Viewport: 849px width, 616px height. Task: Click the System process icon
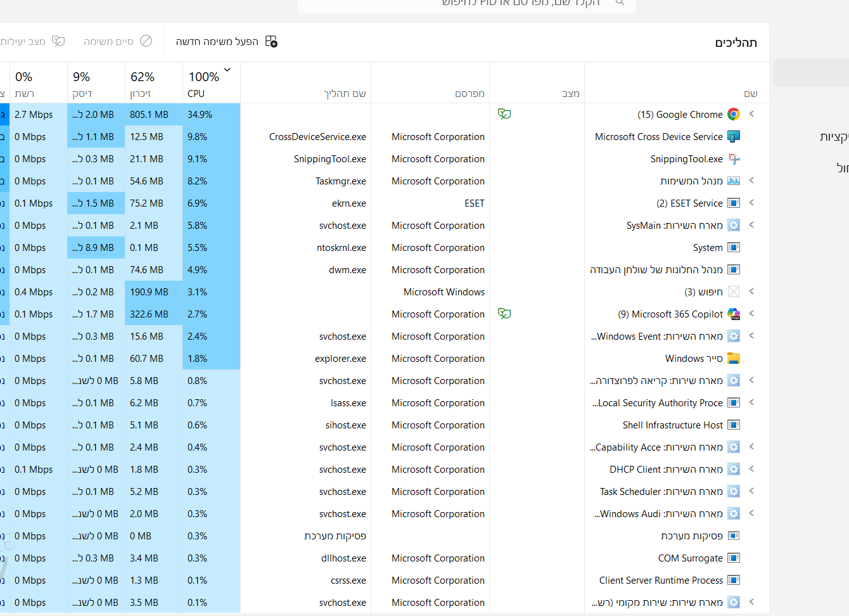pos(734,247)
